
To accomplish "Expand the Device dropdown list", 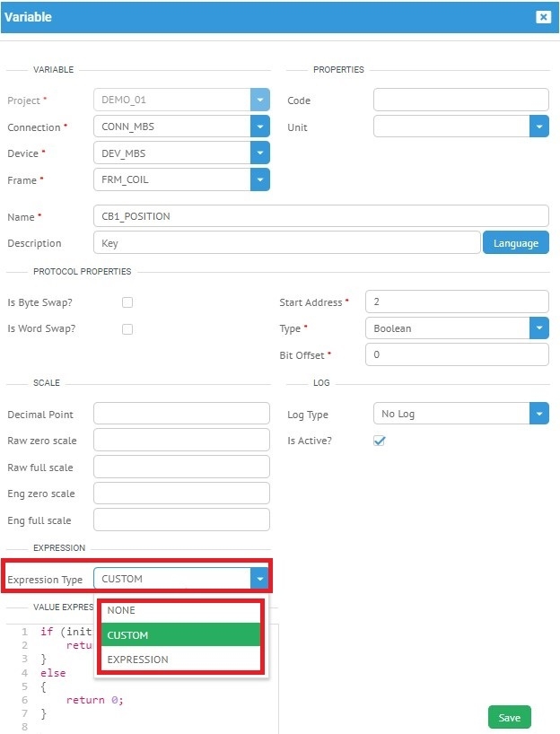I will click(260, 154).
